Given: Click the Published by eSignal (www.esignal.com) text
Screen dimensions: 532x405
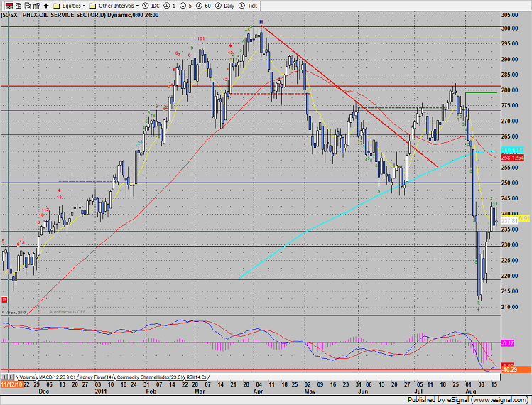Looking at the screenshot, I should 468,399.
